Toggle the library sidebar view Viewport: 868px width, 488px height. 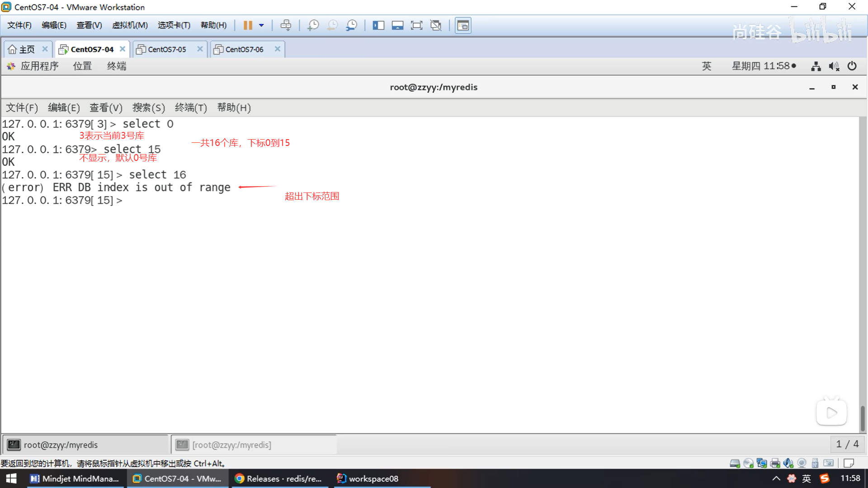378,25
